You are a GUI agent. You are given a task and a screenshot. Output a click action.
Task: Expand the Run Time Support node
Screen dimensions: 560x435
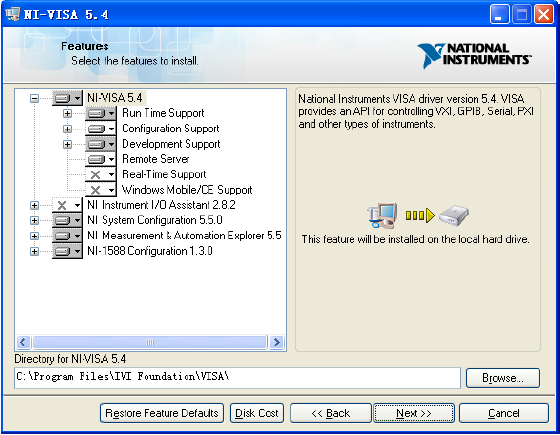pos(67,114)
